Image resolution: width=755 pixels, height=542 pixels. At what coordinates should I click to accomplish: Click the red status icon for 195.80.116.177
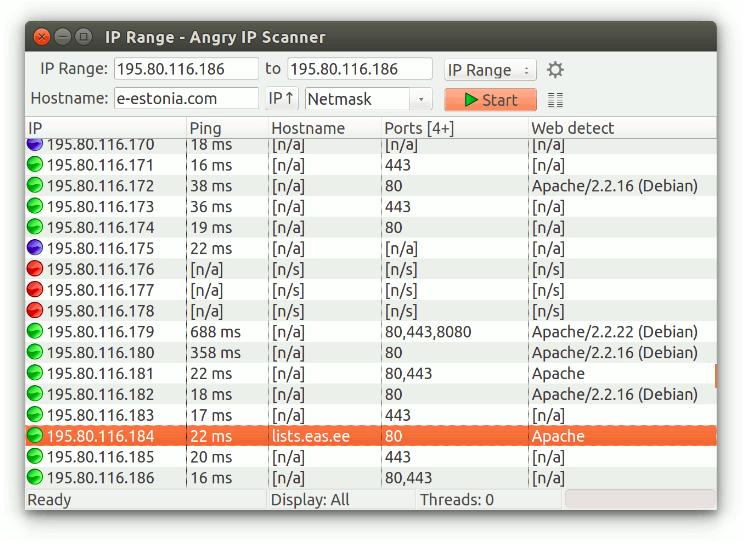[35, 290]
